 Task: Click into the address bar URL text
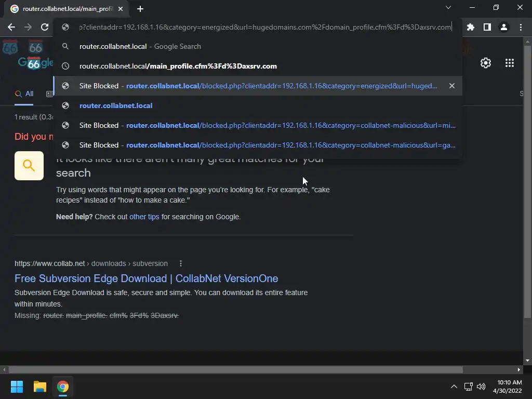coord(265,27)
